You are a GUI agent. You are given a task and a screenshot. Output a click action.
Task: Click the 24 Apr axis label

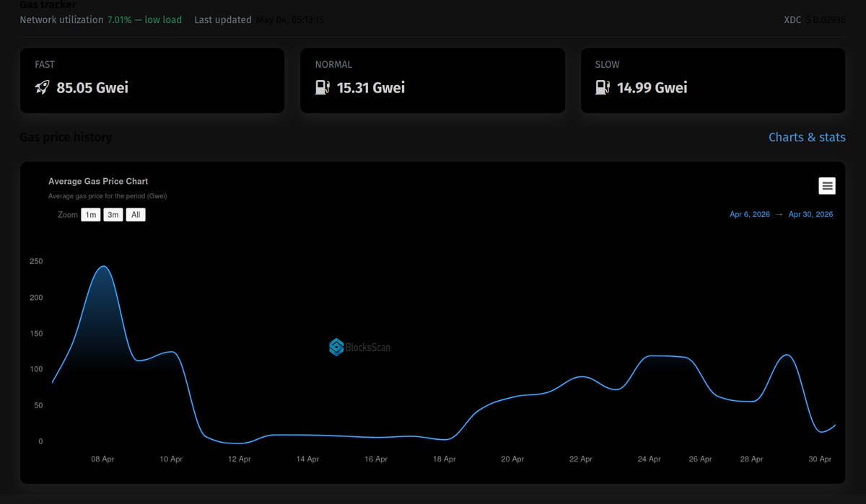(x=649, y=459)
